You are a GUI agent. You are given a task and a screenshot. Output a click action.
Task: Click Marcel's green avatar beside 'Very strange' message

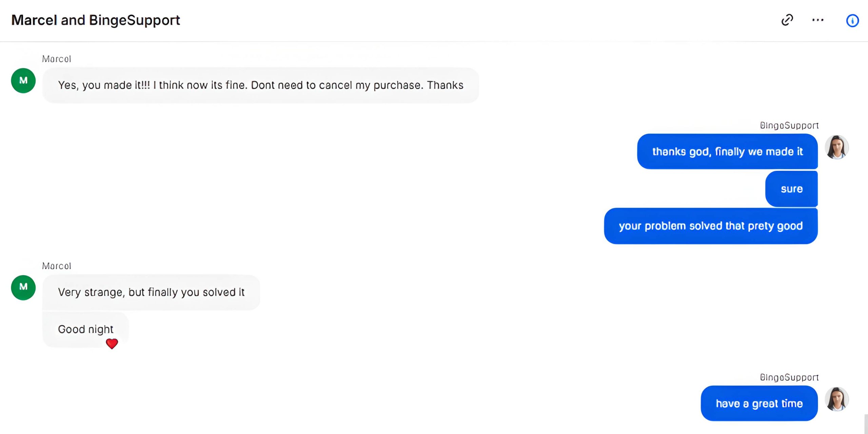point(23,288)
